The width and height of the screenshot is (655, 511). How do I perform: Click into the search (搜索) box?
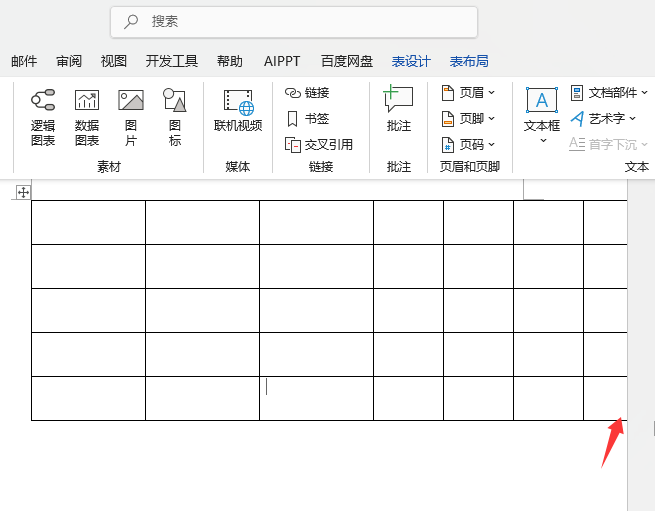(294, 22)
